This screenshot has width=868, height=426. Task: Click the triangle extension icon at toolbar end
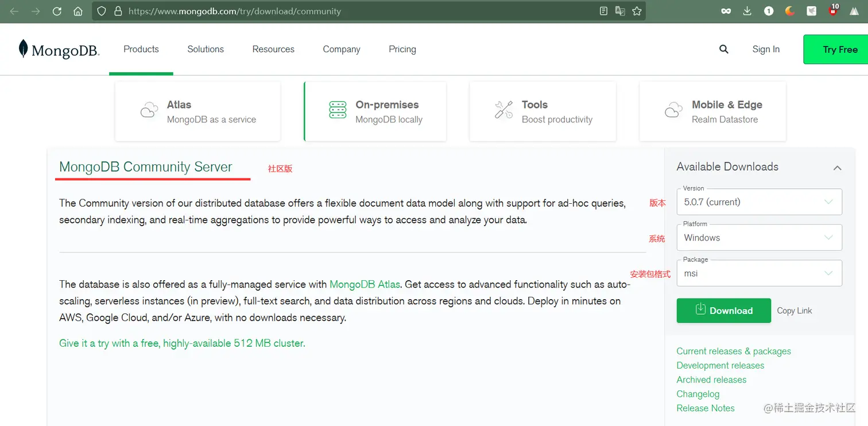point(854,11)
